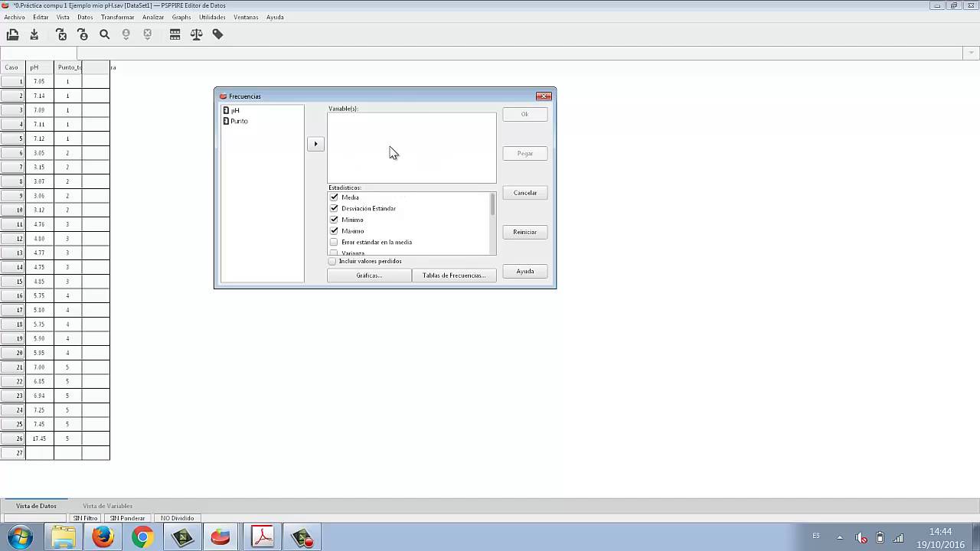Image resolution: width=980 pixels, height=551 pixels.
Task: Switch to Vista de Variables tab
Action: [x=107, y=506]
